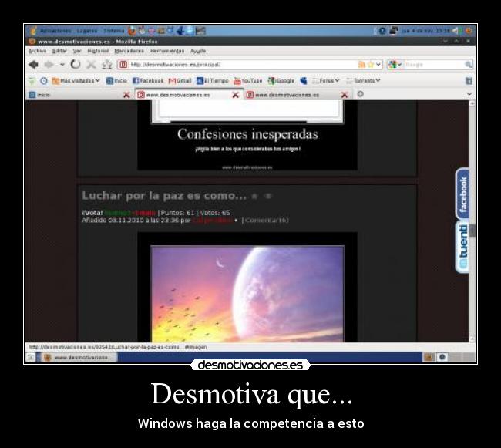Open the facebook side tab

(462, 194)
